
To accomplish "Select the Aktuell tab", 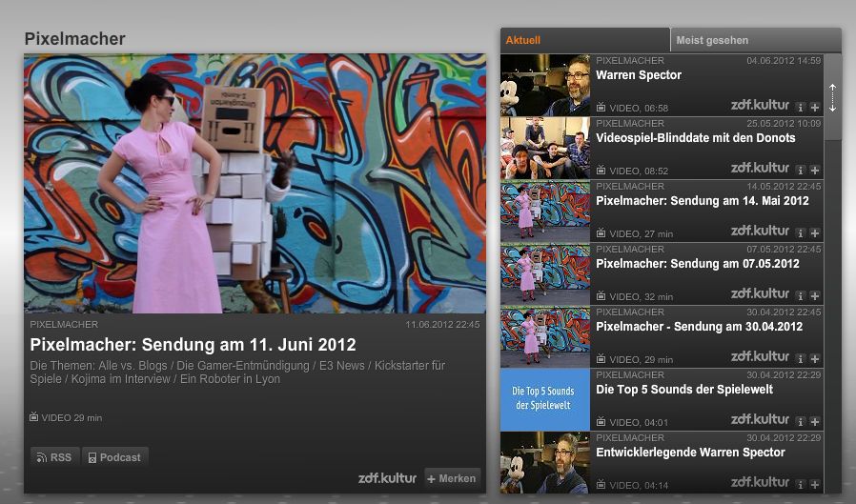I will 523,40.
